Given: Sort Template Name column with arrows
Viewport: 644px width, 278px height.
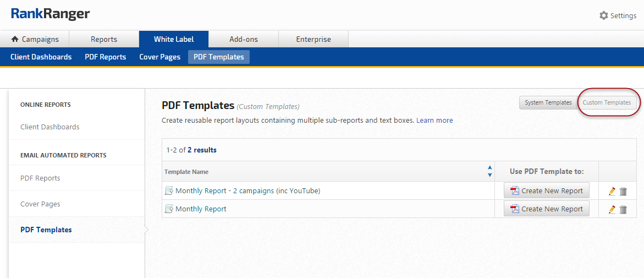Looking at the screenshot, I should coord(489,171).
